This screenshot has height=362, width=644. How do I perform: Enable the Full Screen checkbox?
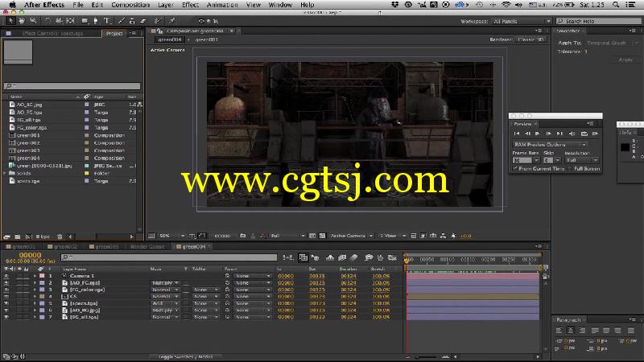pos(570,169)
